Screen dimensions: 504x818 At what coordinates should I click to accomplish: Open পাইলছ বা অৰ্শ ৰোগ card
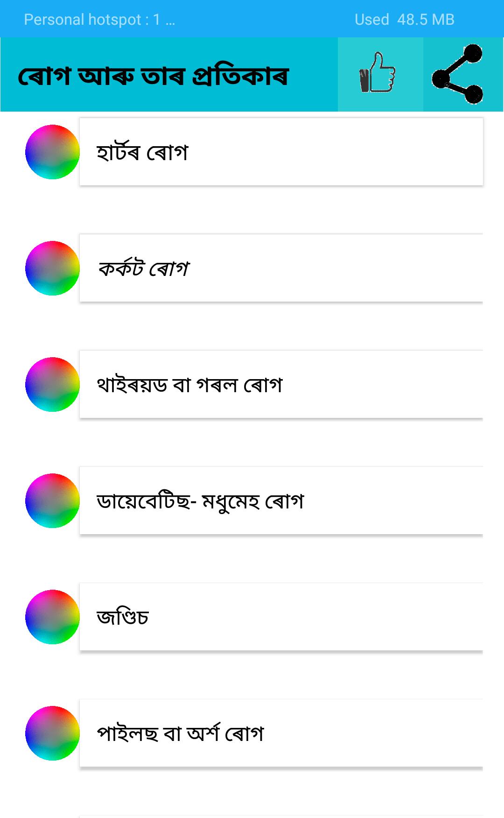180,733
